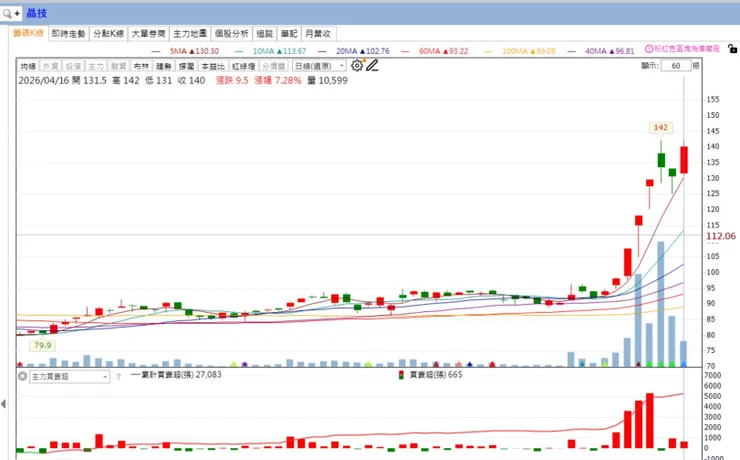Click the 漲跌 9.5 value

(232, 81)
